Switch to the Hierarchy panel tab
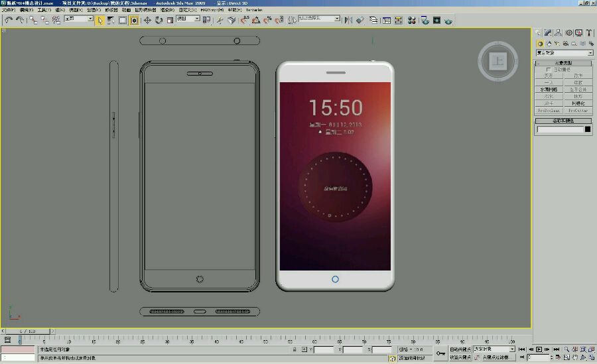597x364 pixels. click(x=558, y=33)
